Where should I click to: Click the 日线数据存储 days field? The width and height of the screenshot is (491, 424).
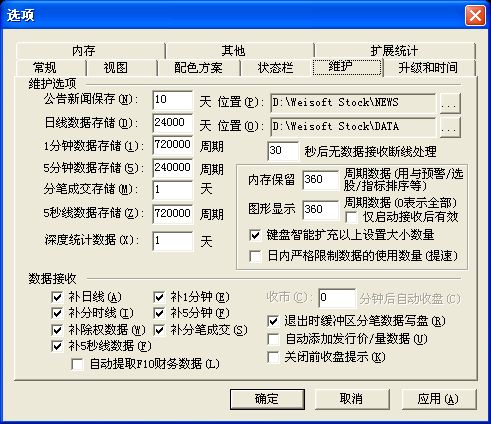point(173,123)
